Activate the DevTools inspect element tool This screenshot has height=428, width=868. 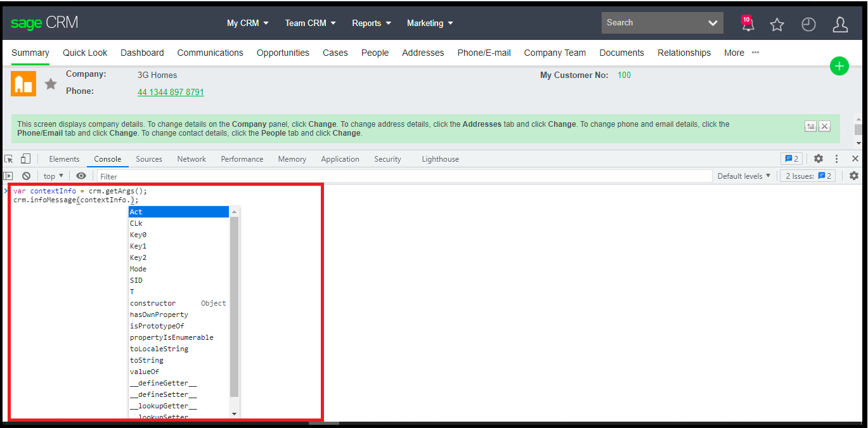10,159
